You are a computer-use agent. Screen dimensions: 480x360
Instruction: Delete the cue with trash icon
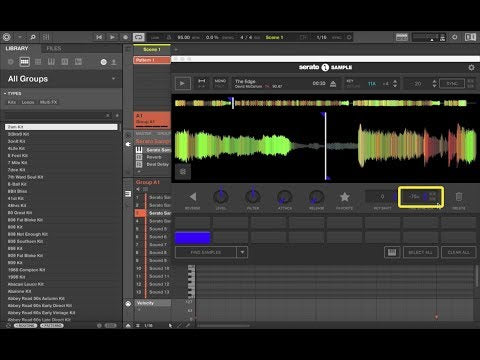pyautogui.click(x=459, y=197)
